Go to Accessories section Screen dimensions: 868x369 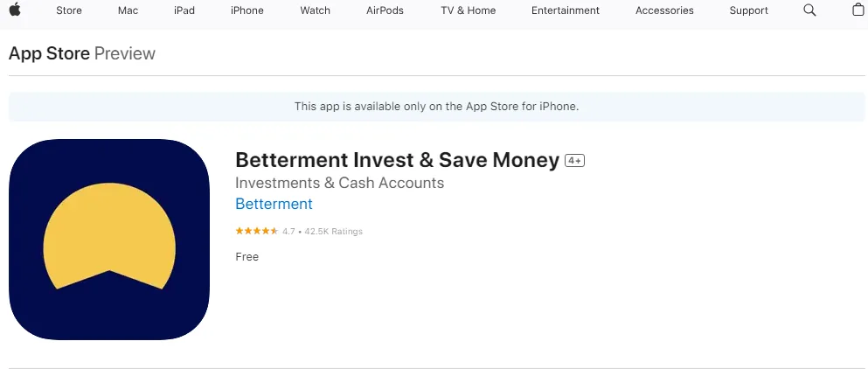664,10
